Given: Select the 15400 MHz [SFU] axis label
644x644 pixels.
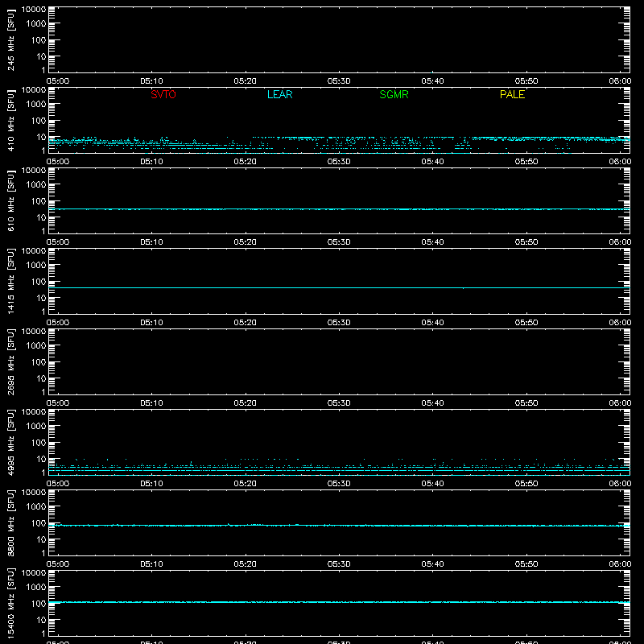Looking at the screenshot, I should coord(10,603).
